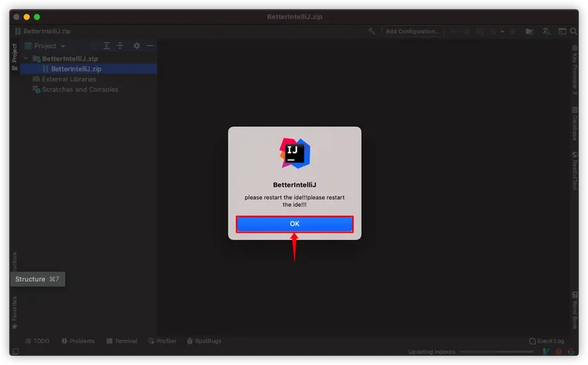The image size is (588, 365).
Task: Click the translate icon in toolbar
Action: pos(546,32)
